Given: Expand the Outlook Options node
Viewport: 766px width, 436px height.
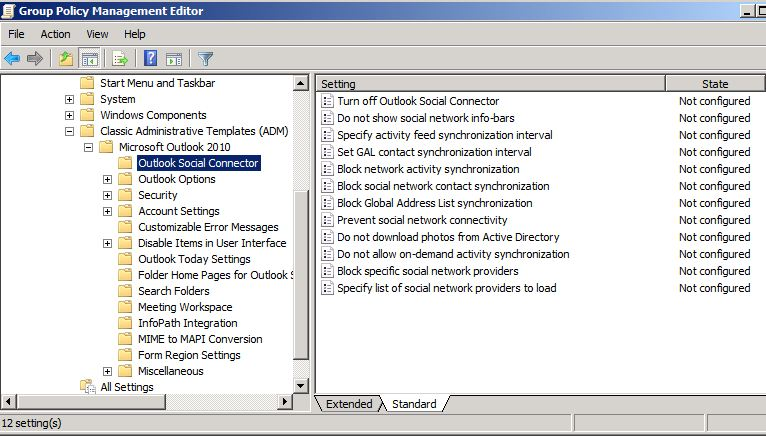Looking at the screenshot, I should (107, 179).
